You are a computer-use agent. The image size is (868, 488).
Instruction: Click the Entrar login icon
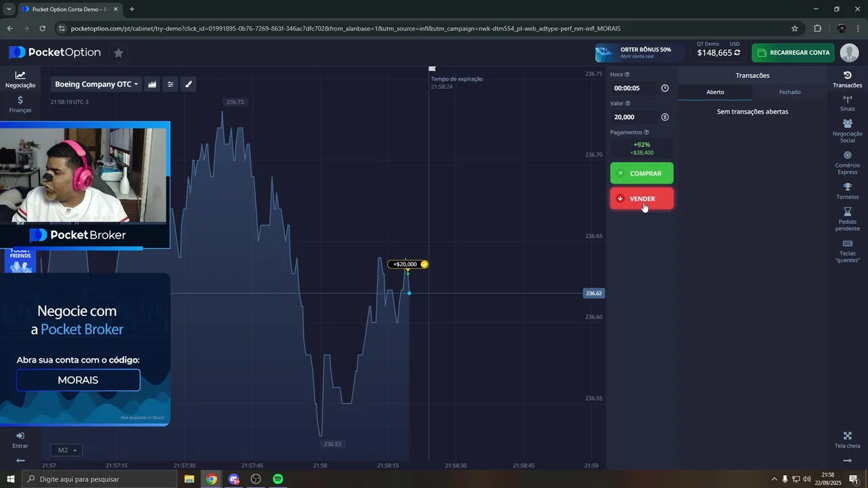(20, 440)
